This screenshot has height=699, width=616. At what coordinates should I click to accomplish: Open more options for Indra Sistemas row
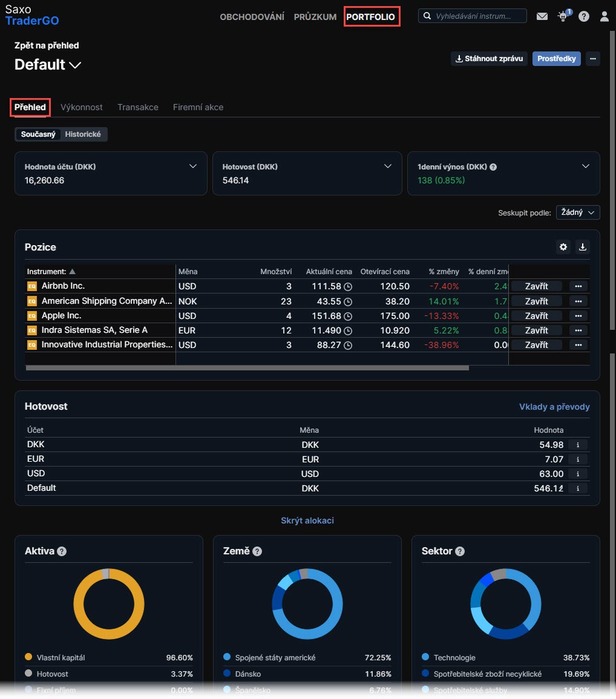click(x=578, y=330)
